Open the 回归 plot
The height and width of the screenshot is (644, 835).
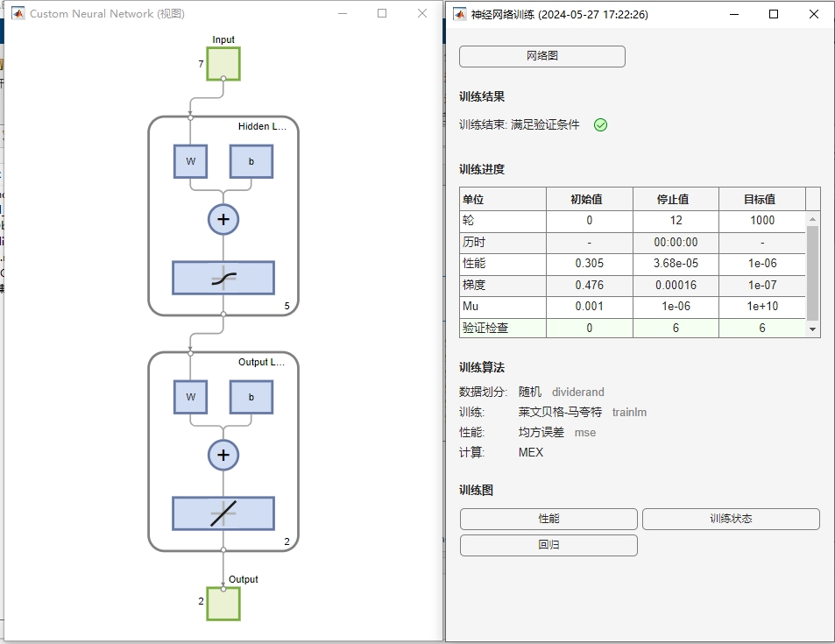pyautogui.click(x=548, y=545)
